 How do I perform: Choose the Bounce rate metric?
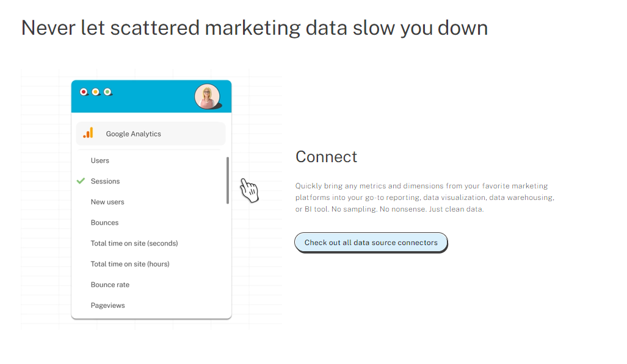pyautogui.click(x=110, y=285)
